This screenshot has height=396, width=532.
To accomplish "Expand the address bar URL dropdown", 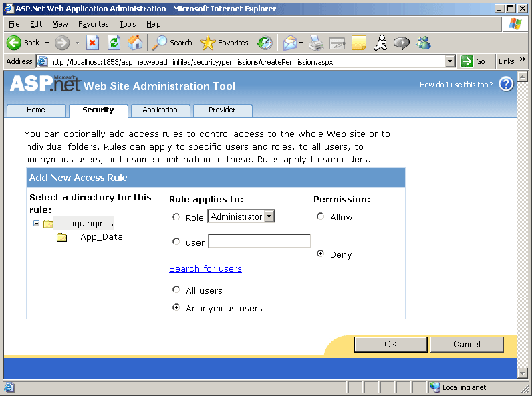I will [x=450, y=61].
